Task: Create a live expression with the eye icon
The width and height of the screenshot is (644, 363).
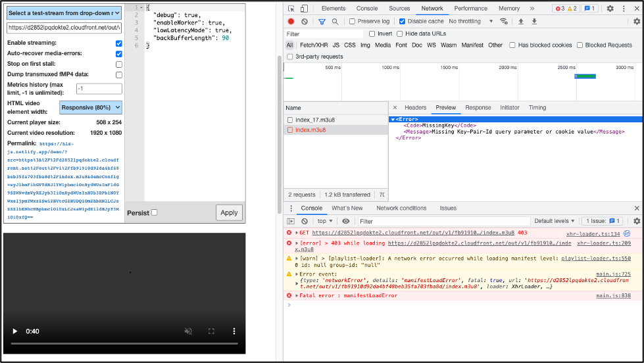Action: coord(346,222)
